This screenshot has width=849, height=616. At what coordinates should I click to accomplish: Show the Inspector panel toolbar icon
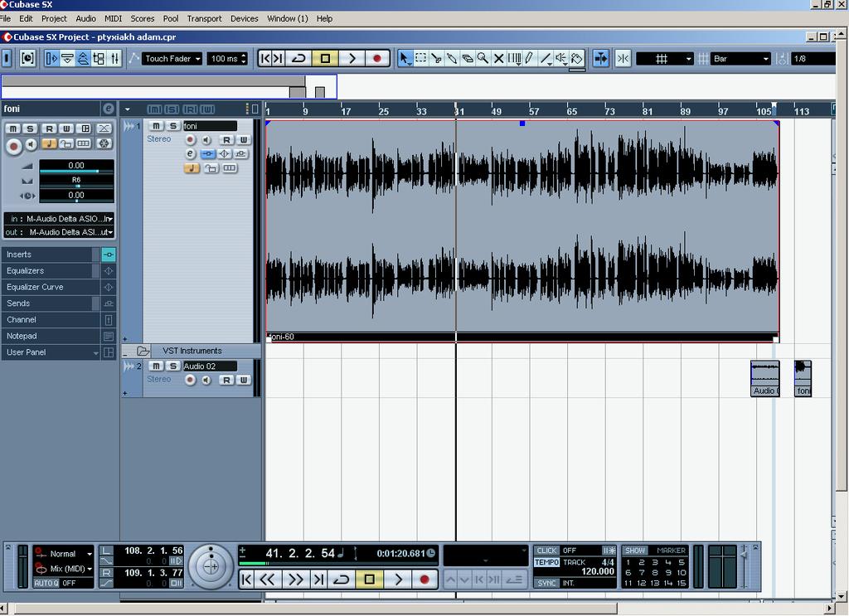pyautogui.click(x=51, y=58)
